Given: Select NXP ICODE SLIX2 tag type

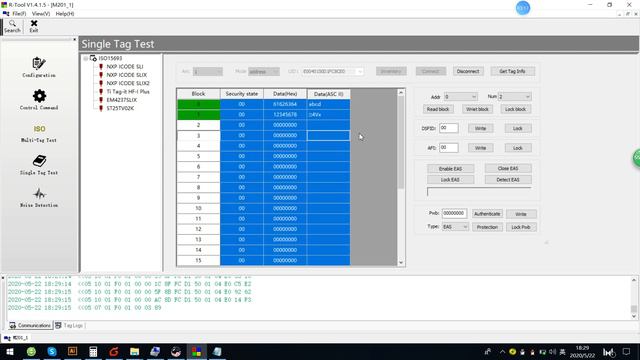Looking at the screenshot, I should [128, 83].
